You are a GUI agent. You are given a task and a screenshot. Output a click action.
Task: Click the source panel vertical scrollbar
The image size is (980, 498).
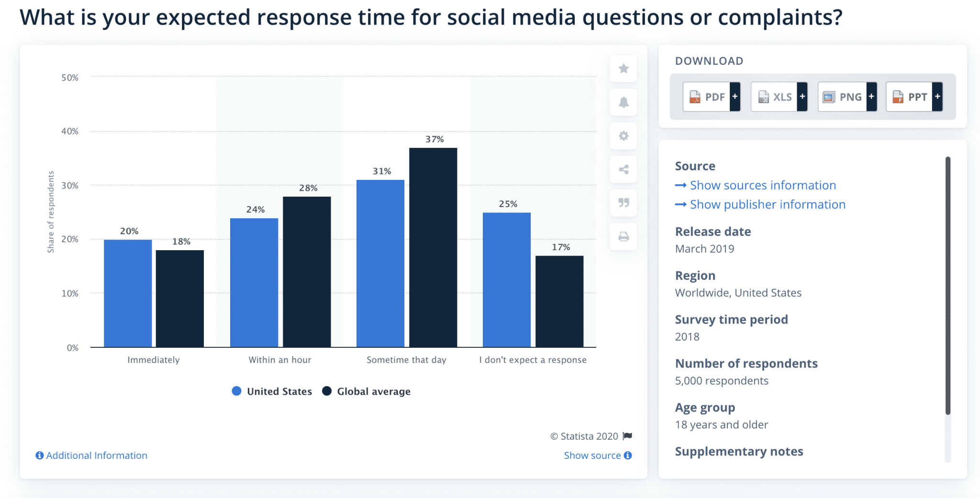pos(948,285)
